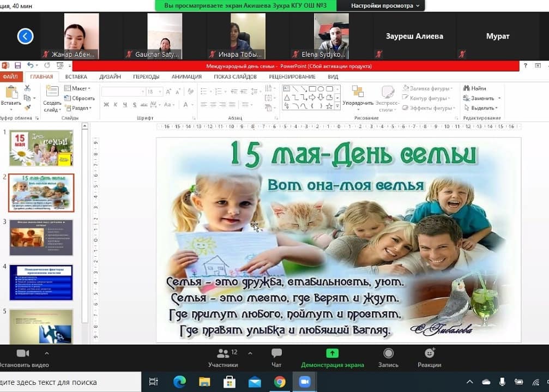Open Google Chrome from the taskbar
This screenshot has width=549, height=392.
point(280,382)
